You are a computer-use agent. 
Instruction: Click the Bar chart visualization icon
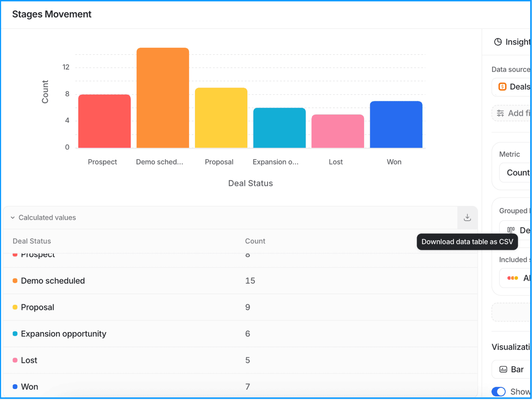(503, 370)
